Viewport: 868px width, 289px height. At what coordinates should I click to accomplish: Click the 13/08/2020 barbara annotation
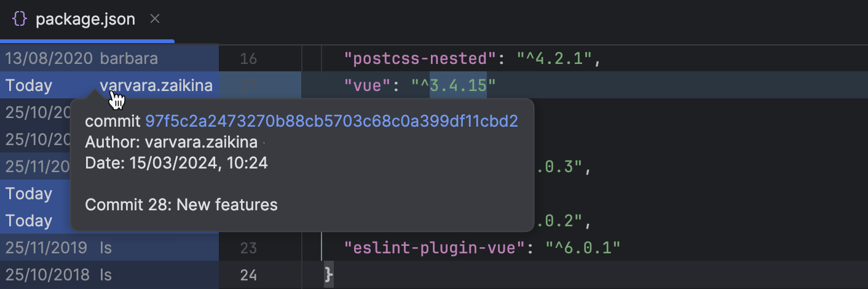tap(82, 59)
